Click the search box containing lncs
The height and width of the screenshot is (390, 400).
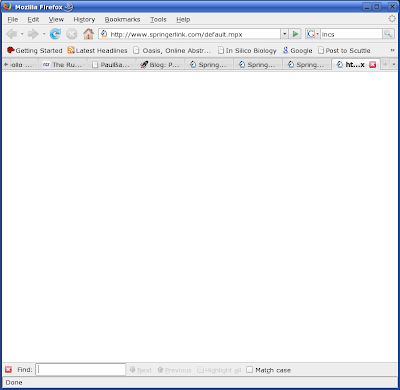coord(351,34)
